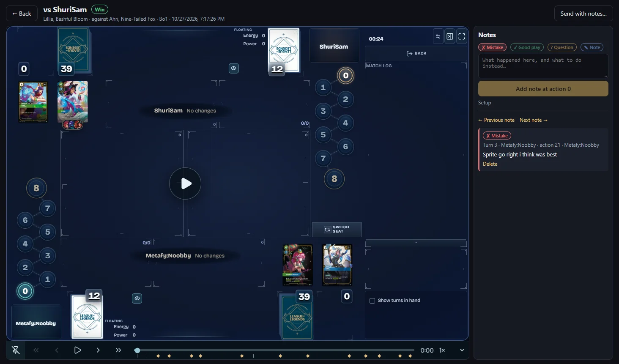Go to Previous note link
This screenshot has height=364, width=619.
pos(496,120)
